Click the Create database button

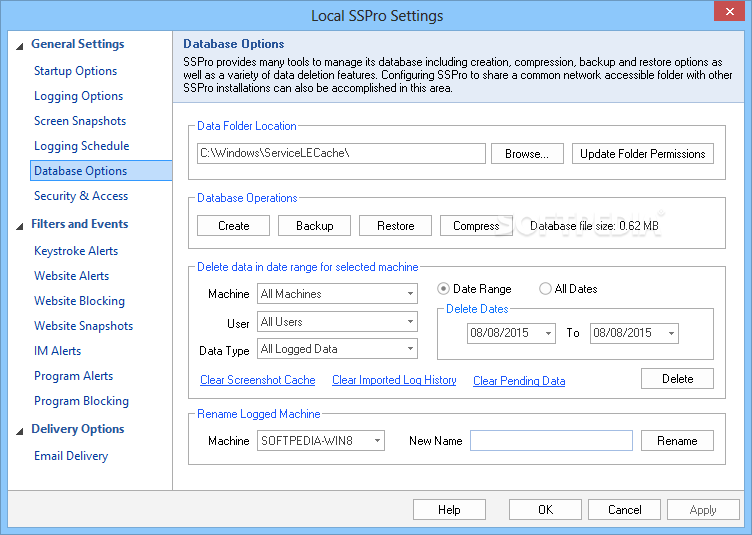pos(234,225)
